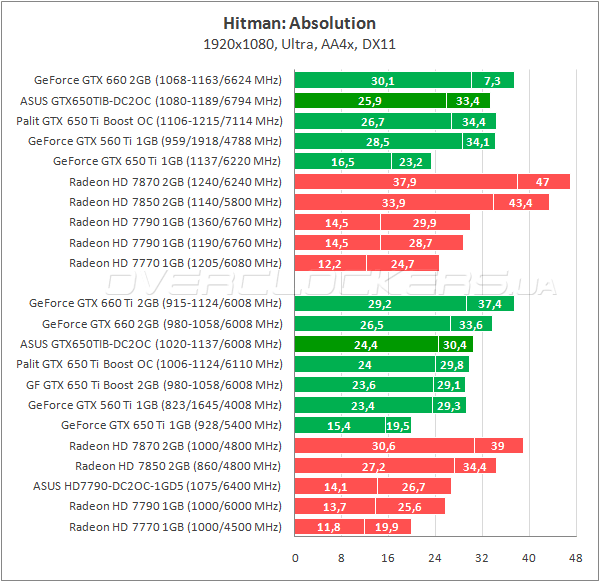The height and width of the screenshot is (582, 600).
Task: Click the red bar segment showing 47
Action: pos(543,182)
